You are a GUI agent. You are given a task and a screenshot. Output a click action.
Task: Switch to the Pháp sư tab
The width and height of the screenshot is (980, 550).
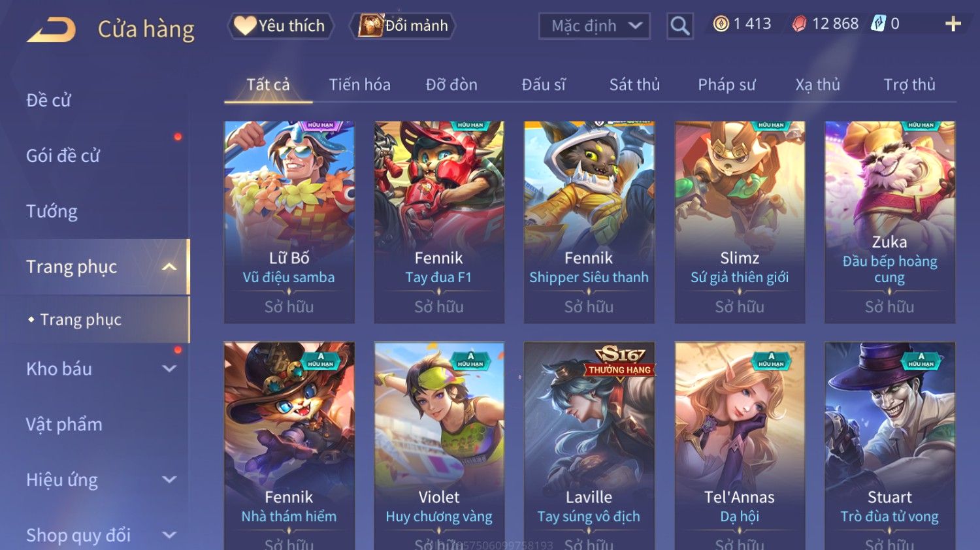(x=727, y=84)
